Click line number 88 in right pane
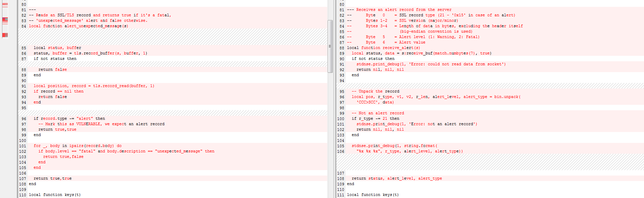The height and width of the screenshot is (198, 644). tap(342, 48)
